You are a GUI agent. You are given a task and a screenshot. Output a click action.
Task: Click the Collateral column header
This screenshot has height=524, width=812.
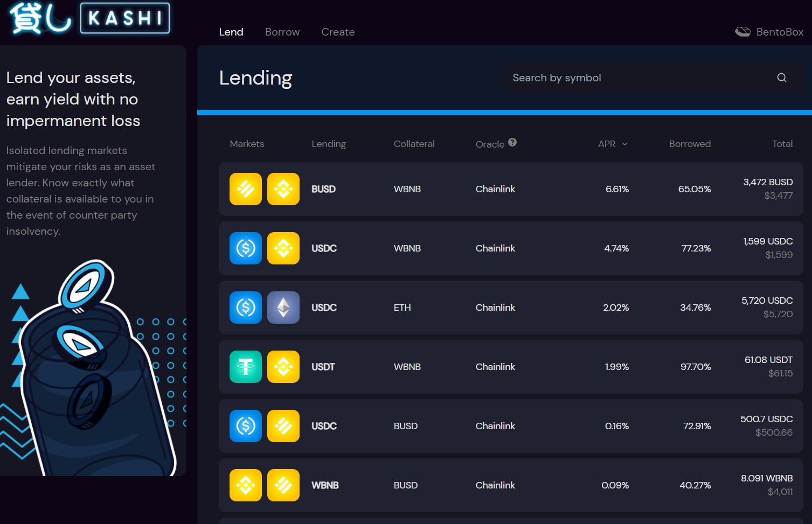click(414, 144)
